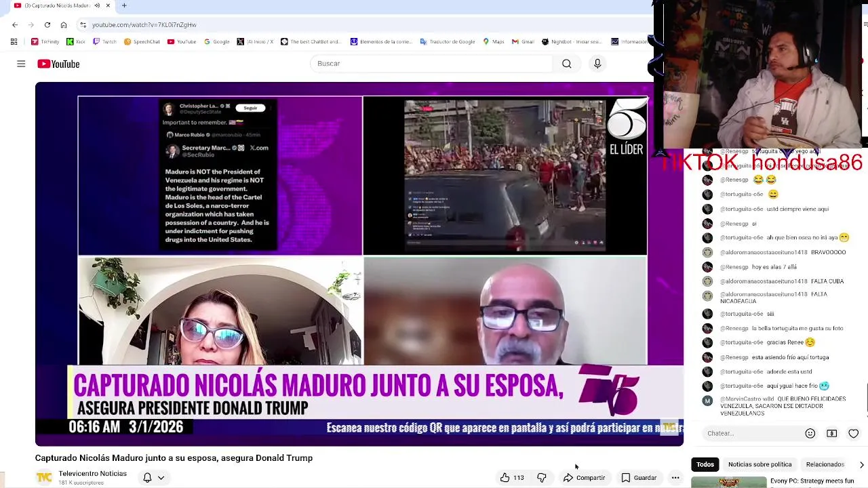This screenshot has height=488, width=868.
Task: Open the Google bookmark
Action: click(x=217, y=42)
